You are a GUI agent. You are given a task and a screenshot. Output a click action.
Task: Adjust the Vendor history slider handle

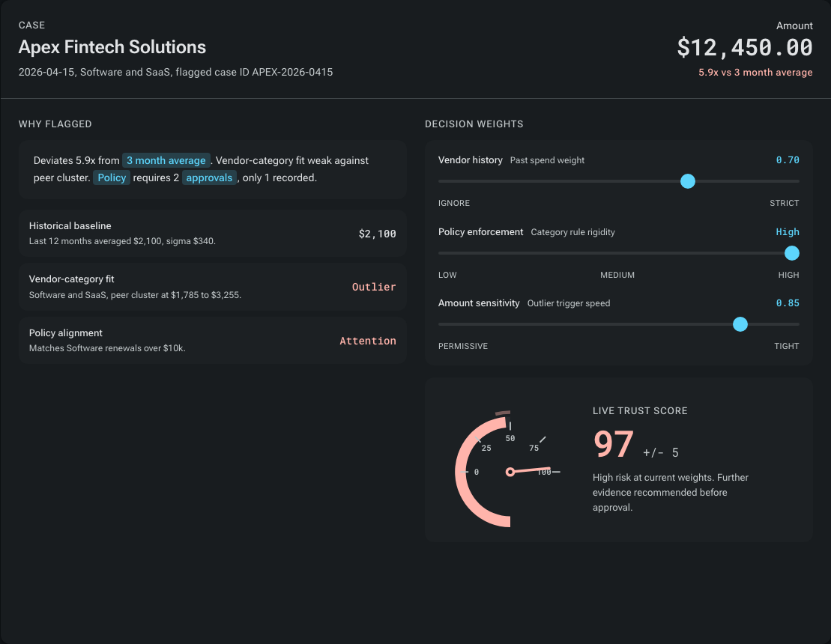pos(687,181)
